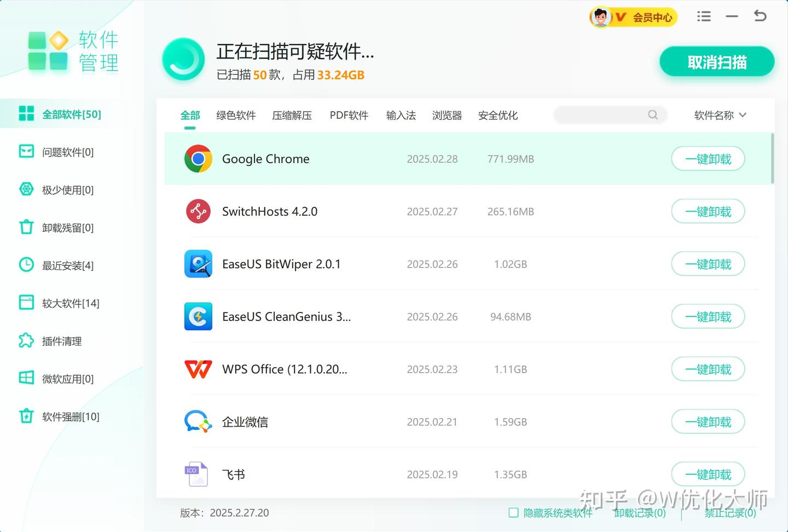Open the 软件名称 sort dropdown
This screenshot has height=532, width=788.
[x=720, y=115]
